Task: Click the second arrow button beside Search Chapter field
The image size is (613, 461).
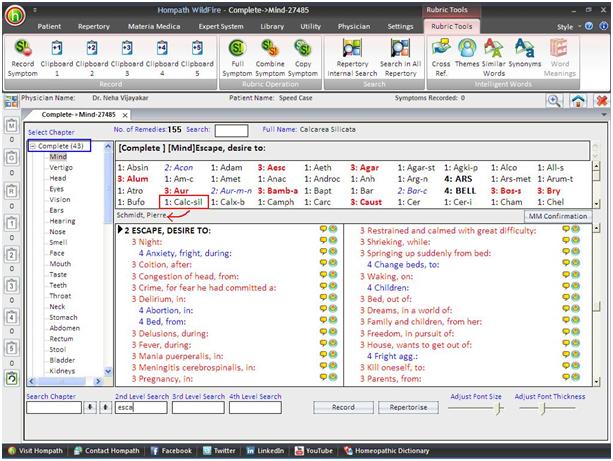Action: click(106, 407)
